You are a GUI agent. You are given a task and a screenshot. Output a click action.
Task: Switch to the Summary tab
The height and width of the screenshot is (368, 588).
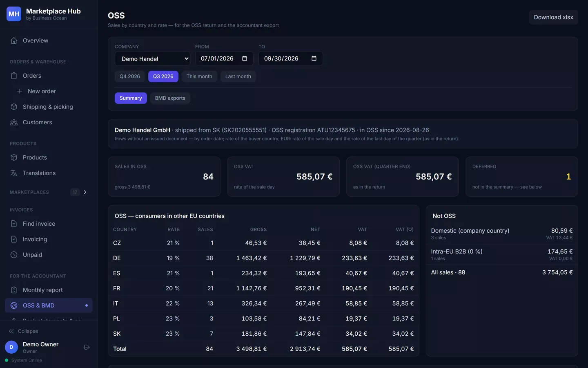coord(131,98)
